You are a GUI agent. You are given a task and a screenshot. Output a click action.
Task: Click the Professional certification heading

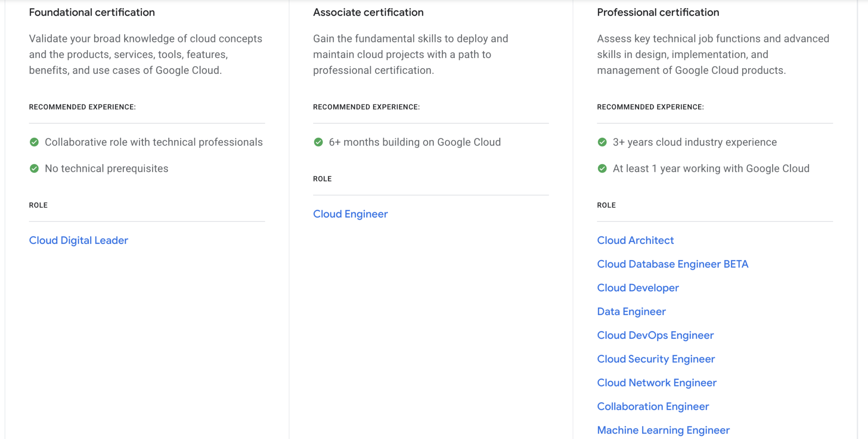[658, 12]
